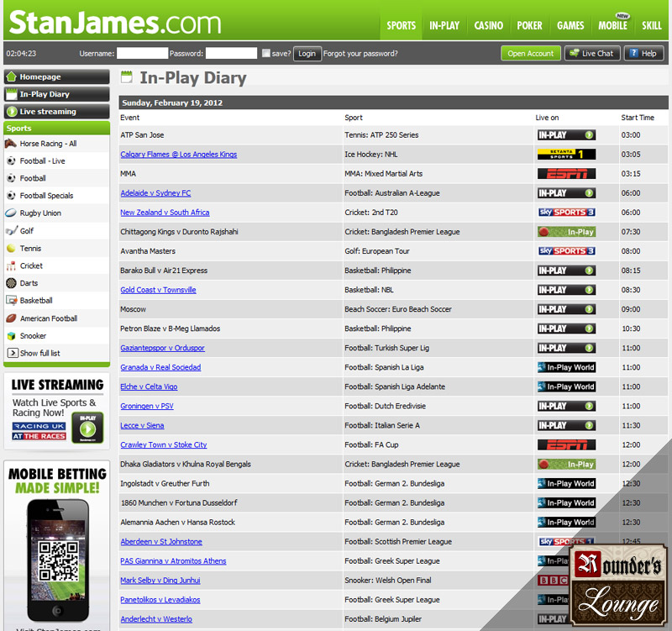This screenshot has height=631, width=672.
Task: Click In-Play World badge for Ingolstadt match
Action: [x=566, y=483]
